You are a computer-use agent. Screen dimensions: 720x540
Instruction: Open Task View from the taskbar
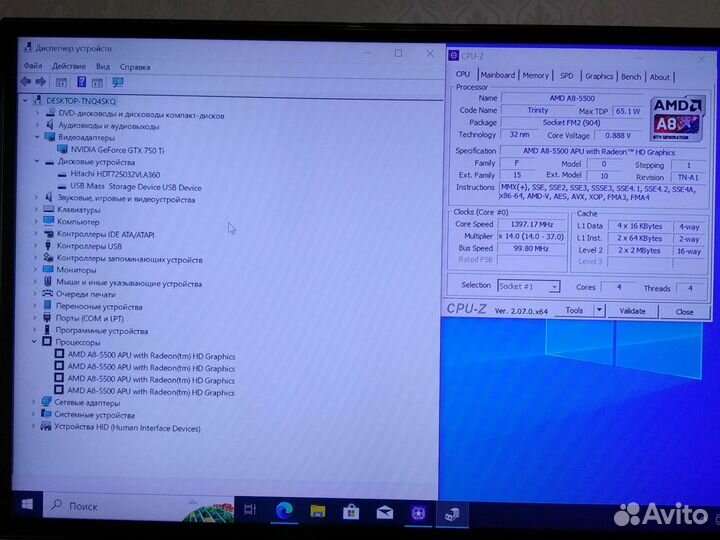click(250, 509)
